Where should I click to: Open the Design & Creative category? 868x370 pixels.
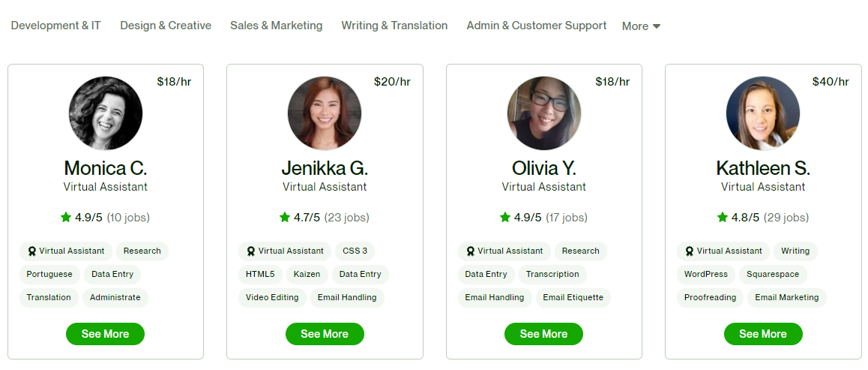pos(166,26)
